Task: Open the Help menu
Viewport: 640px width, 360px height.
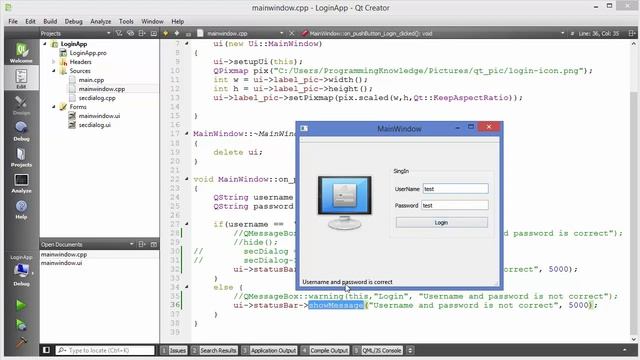Action: click(x=178, y=21)
